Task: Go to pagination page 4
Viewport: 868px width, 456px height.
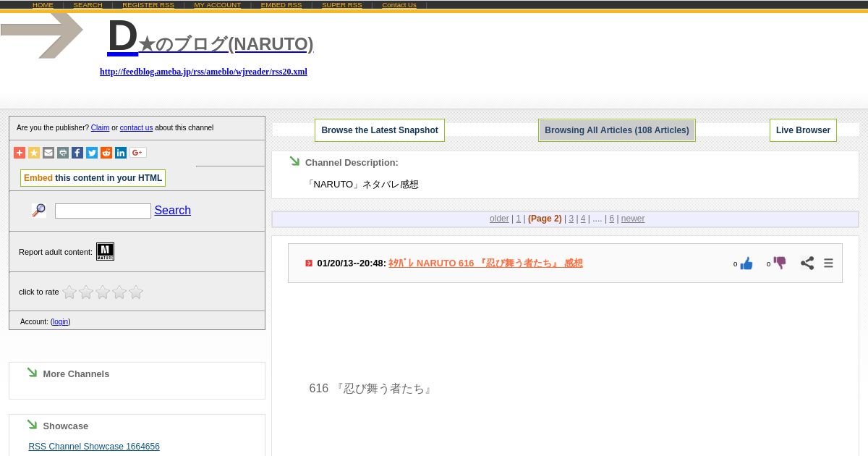Action: tap(583, 219)
